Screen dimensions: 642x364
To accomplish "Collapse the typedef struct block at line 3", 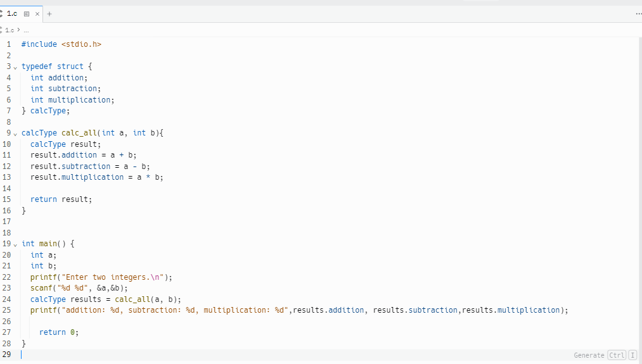I will point(15,67).
